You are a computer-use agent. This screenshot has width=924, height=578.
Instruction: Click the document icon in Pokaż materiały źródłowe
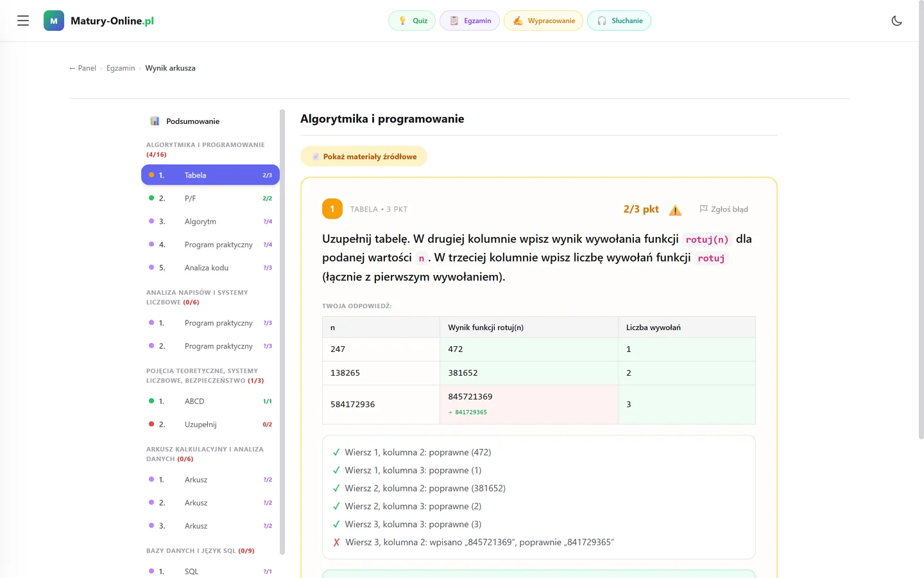316,157
